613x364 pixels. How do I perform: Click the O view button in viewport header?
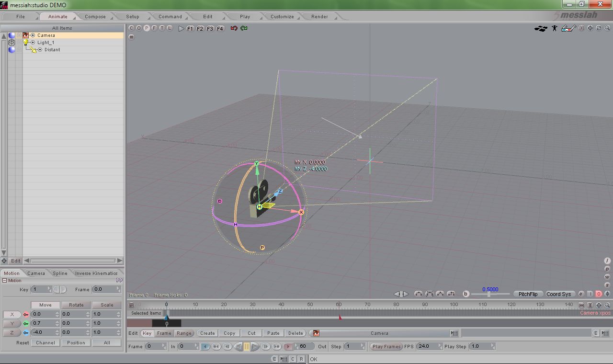tap(139, 28)
